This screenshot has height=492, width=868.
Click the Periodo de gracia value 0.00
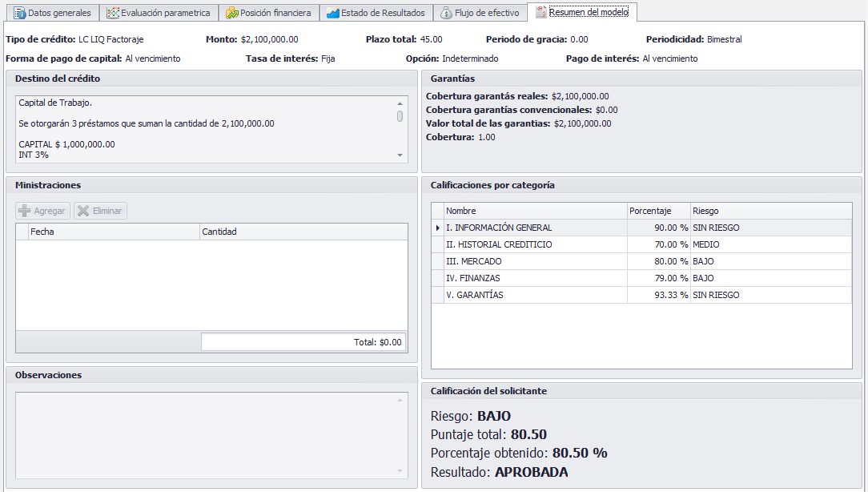click(579, 39)
